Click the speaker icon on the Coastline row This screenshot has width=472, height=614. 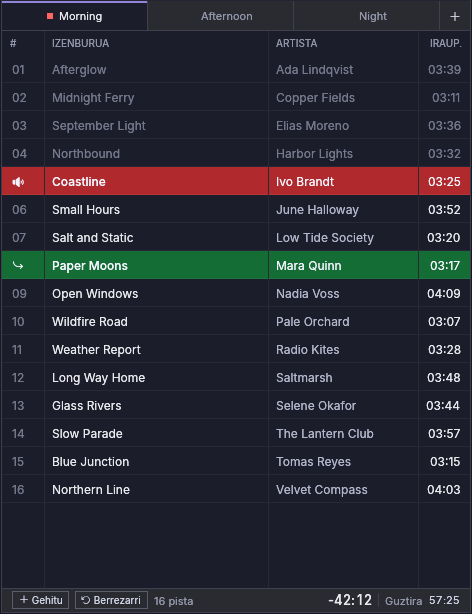(18, 182)
